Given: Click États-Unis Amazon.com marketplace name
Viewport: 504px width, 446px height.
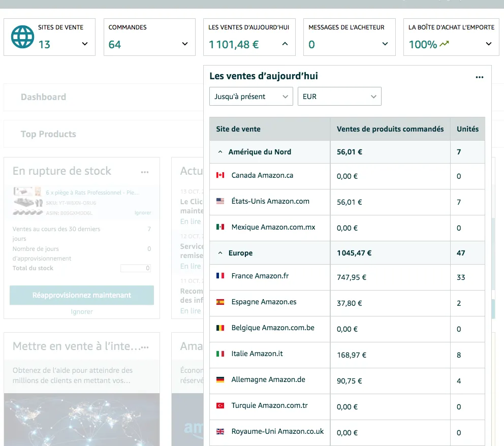Looking at the screenshot, I should coord(270,201).
